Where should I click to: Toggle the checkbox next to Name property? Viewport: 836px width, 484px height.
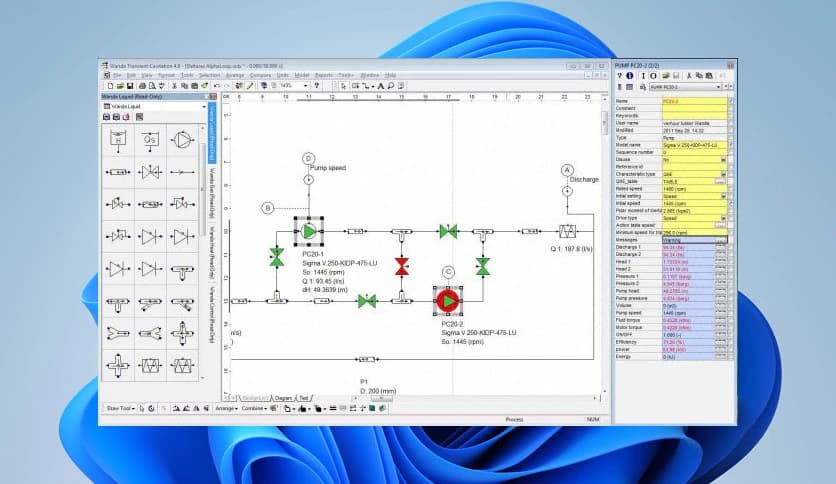731,101
